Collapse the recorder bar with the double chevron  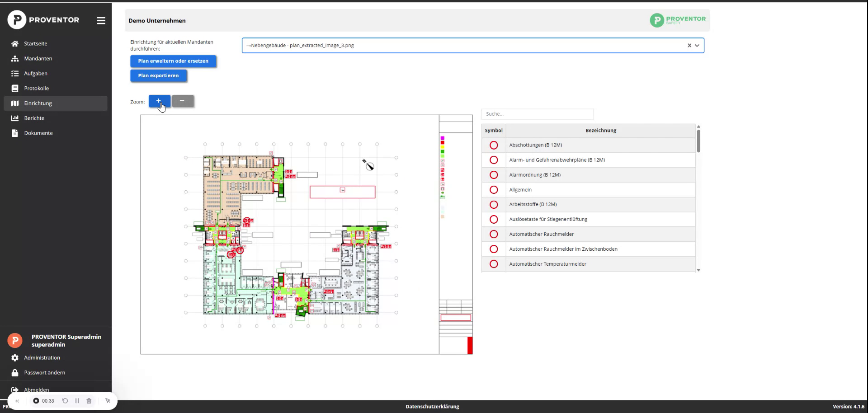click(x=17, y=401)
